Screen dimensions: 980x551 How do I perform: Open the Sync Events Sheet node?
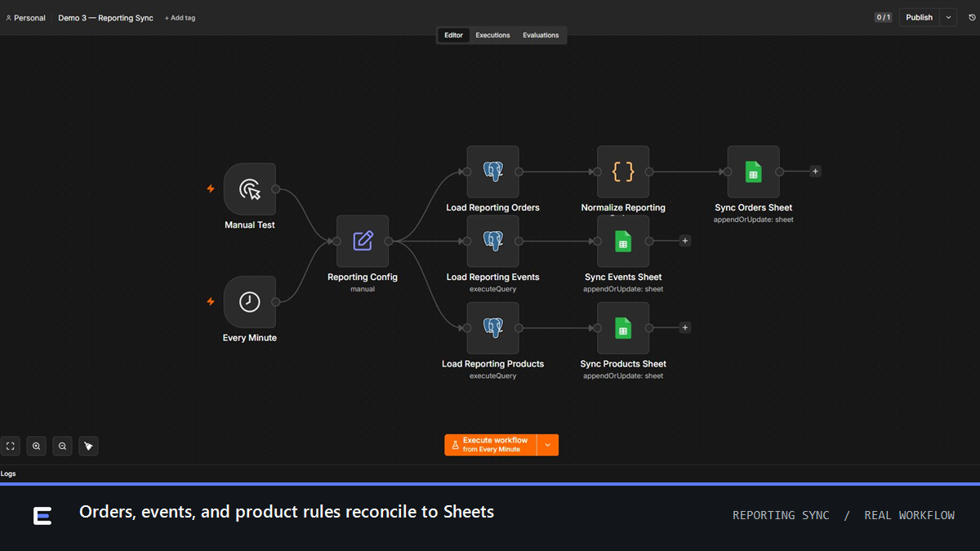click(x=623, y=241)
